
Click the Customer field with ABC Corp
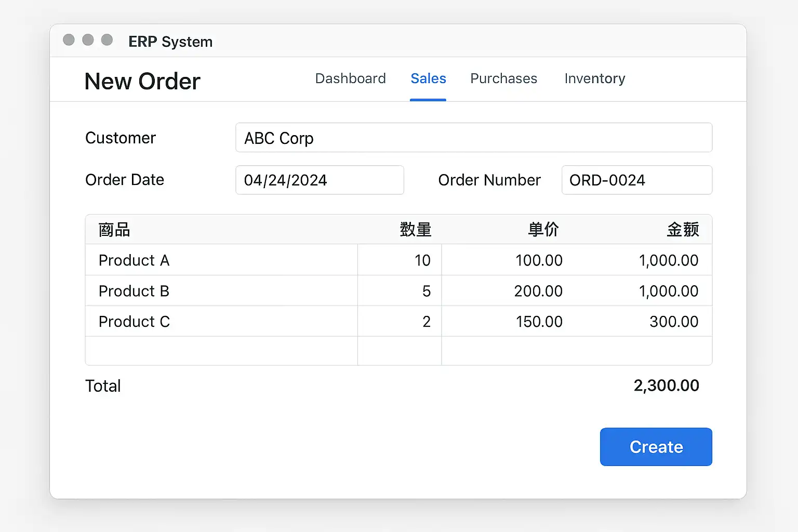point(473,138)
